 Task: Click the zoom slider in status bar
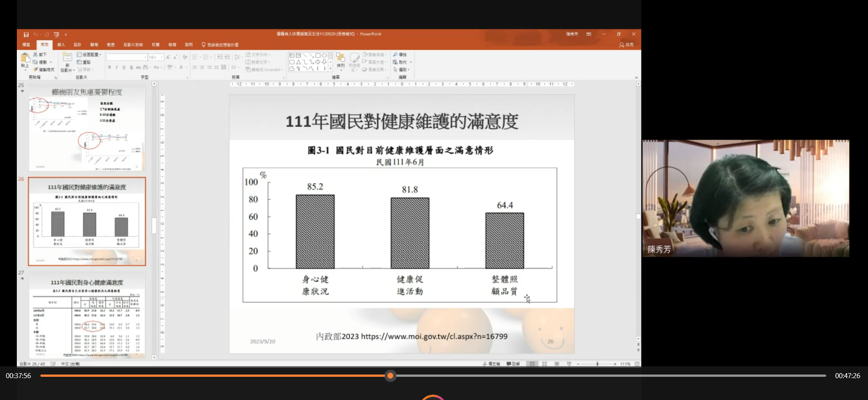pos(597,364)
